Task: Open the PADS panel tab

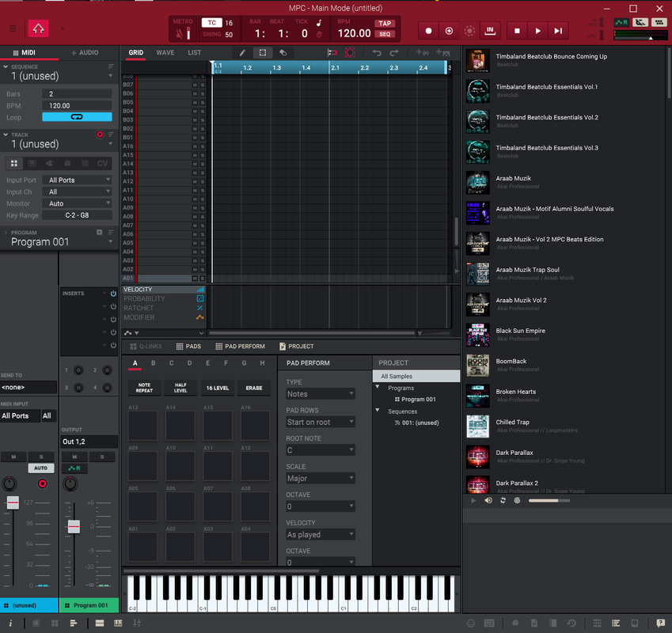Action: (188, 346)
